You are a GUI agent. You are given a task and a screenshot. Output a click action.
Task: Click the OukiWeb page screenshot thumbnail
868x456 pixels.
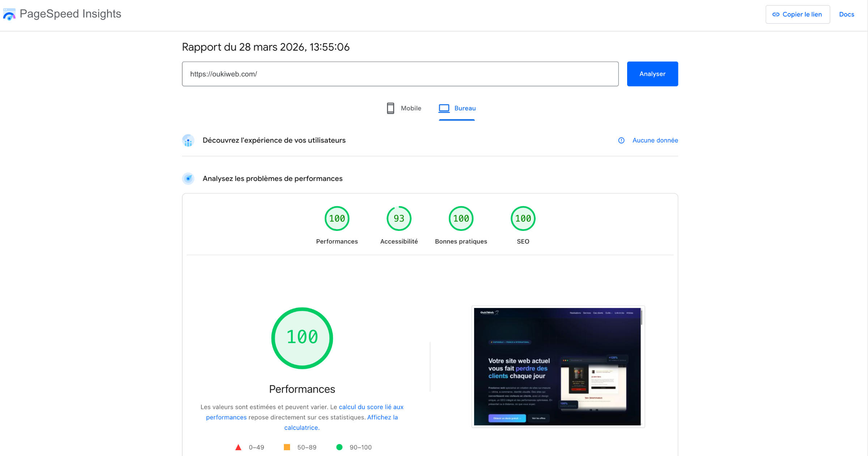(x=558, y=366)
